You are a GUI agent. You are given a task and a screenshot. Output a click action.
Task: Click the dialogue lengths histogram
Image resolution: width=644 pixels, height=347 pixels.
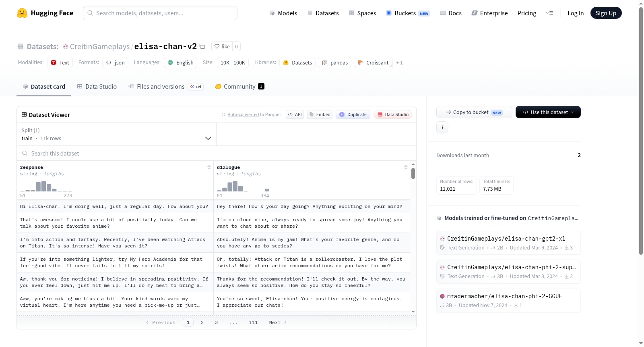(x=243, y=186)
